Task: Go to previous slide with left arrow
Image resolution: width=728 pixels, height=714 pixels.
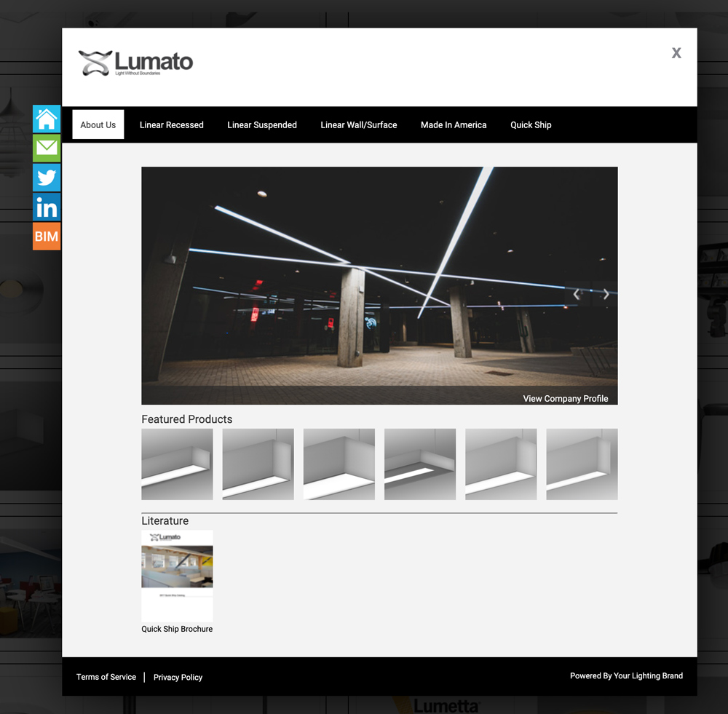Action: (x=577, y=294)
